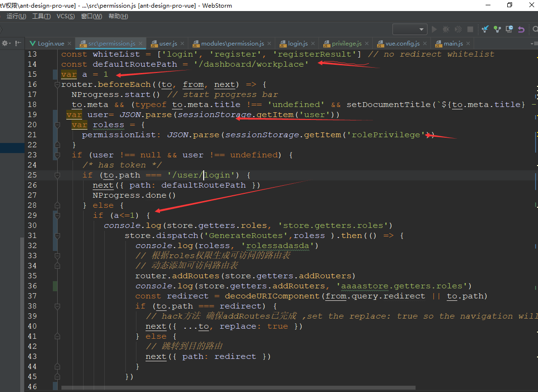The image size is (538, 392).
Task: Open the 工具(T) menu
Action: tap(41, 16)
